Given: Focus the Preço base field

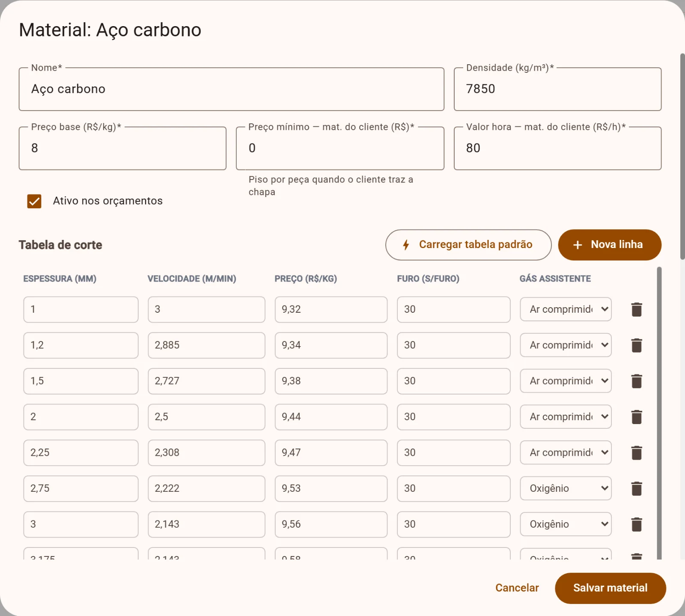Looking at the screenshot, I should tap(122, 148).
